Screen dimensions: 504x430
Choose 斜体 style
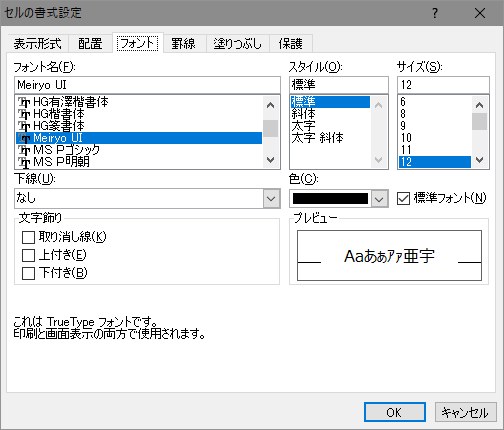coord(330,114)
